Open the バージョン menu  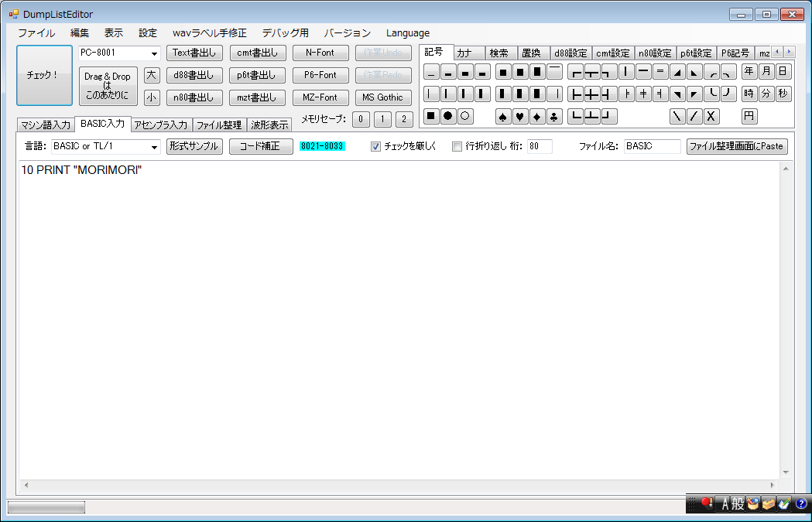(x=347, y=33)
